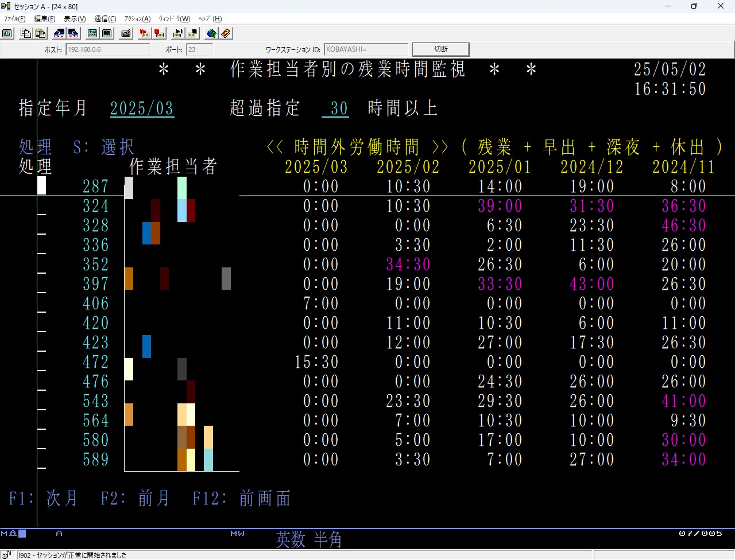This screenshot has width=735, height=560.
Task: Click the globe support icon
Action: [211, 33]
